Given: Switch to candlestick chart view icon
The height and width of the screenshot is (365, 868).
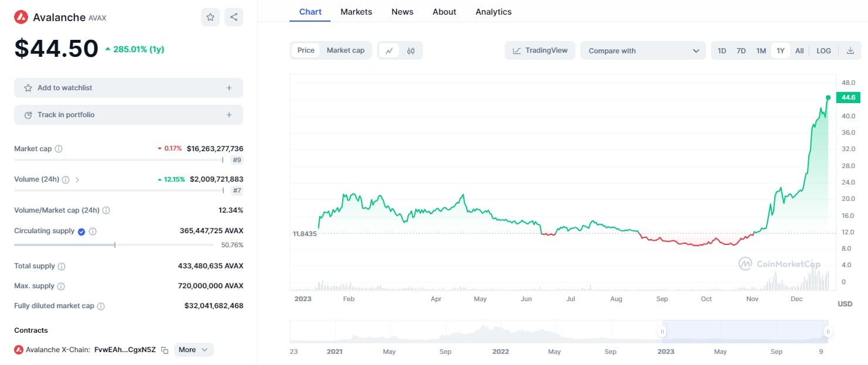Looking at the screenshot, I should [411, 51].
